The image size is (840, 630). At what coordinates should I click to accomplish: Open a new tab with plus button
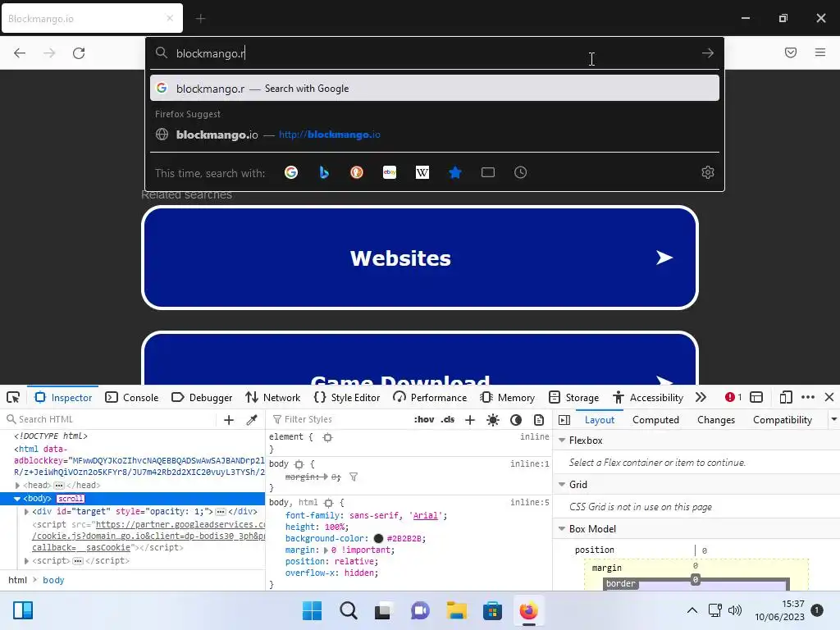tap(200, 19)
